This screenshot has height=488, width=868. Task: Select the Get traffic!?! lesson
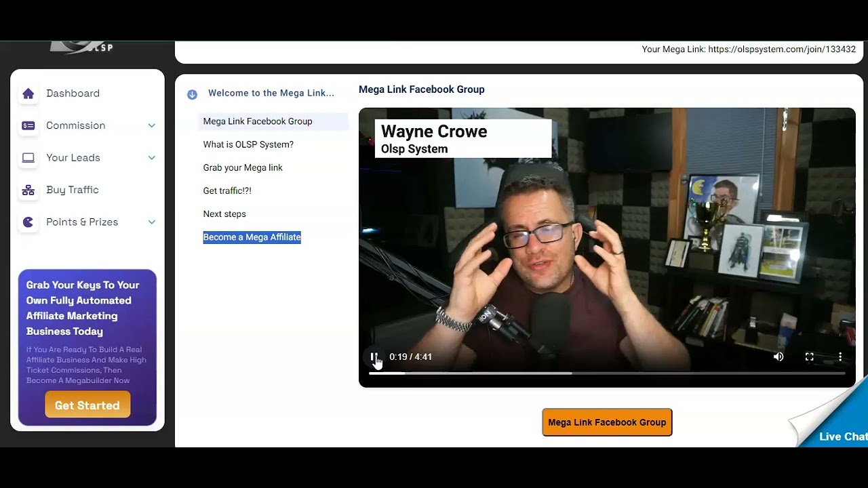pos(227,190)
